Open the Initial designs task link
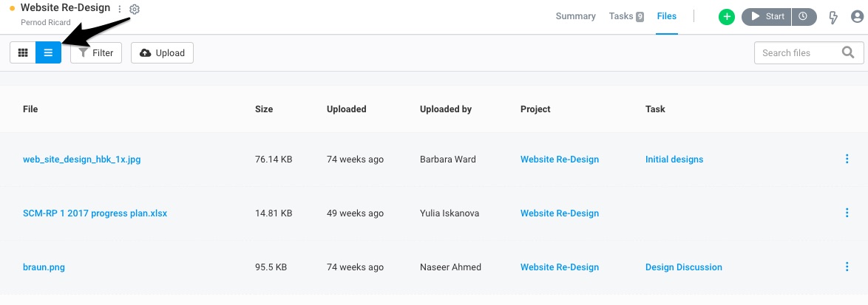The height and width of the screenshot is (305, 868). pyautogui.click(x=674, y=159)
